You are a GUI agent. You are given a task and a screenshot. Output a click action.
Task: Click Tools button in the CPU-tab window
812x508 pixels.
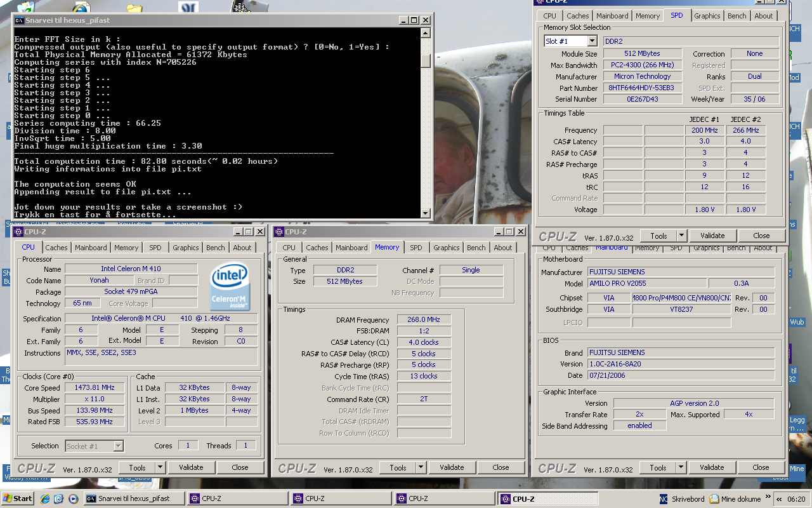coord(137,467)
